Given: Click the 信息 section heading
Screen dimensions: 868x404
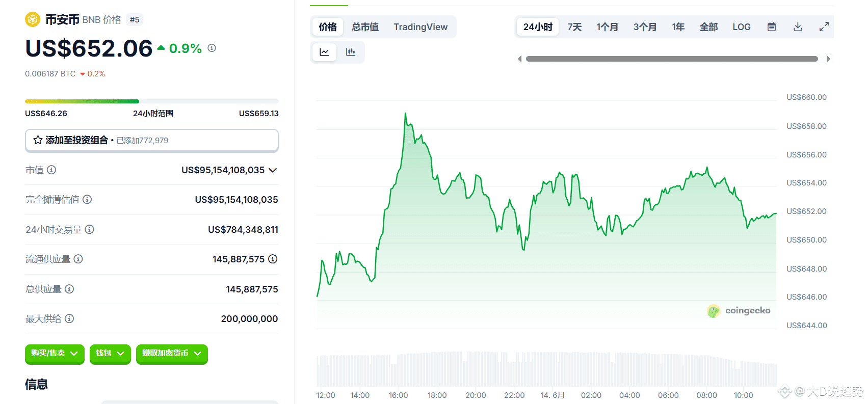Looking at the screenshot, I should pyautogui.click(x=36, y=384).
